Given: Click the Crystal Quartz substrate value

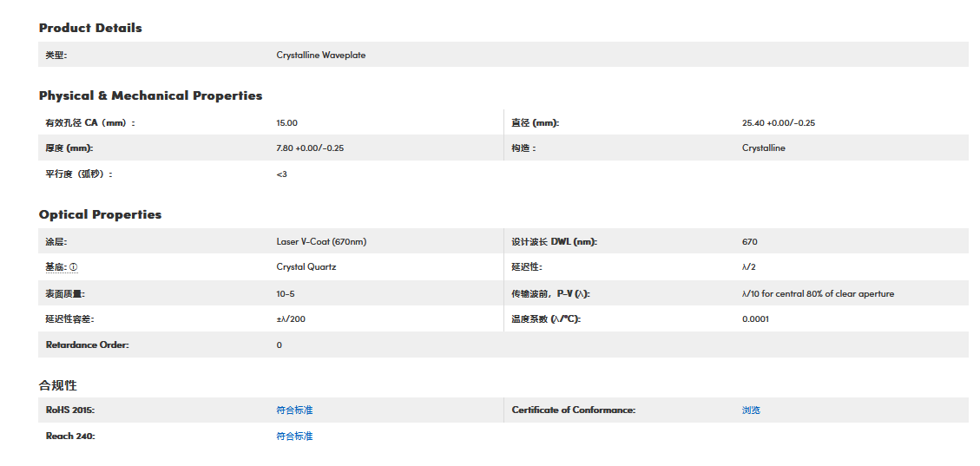Looking at the screenshot, I should 306,267.
